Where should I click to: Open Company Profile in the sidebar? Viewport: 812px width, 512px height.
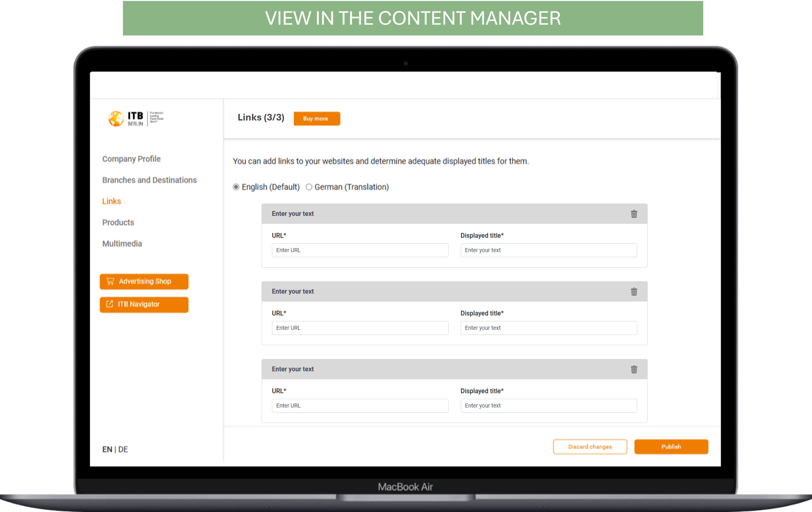tap(131, 159)
